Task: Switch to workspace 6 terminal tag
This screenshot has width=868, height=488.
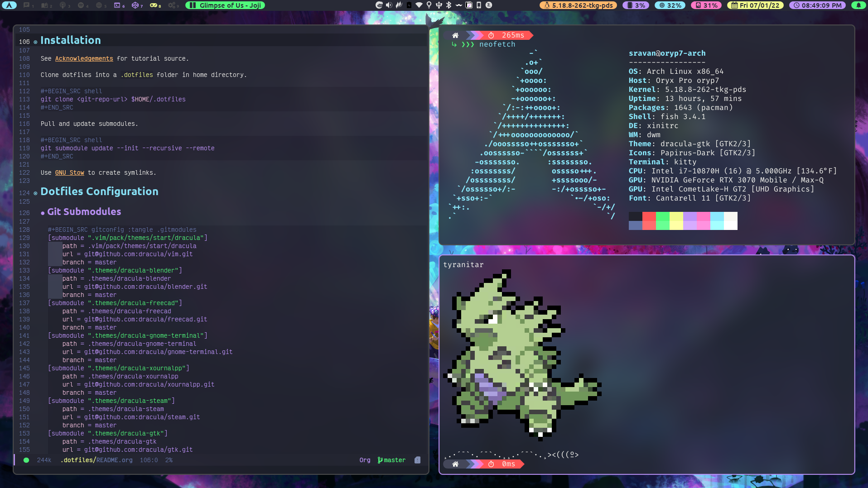Action: [119, 5]
